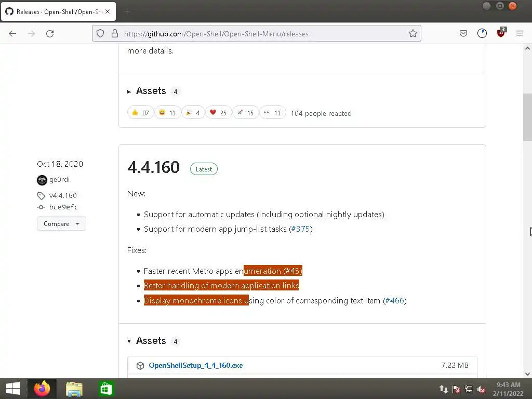The height and width of the screenshot is (399, 532).
Task: Open the ge0rdi author profile link
Action: (59, 179)
